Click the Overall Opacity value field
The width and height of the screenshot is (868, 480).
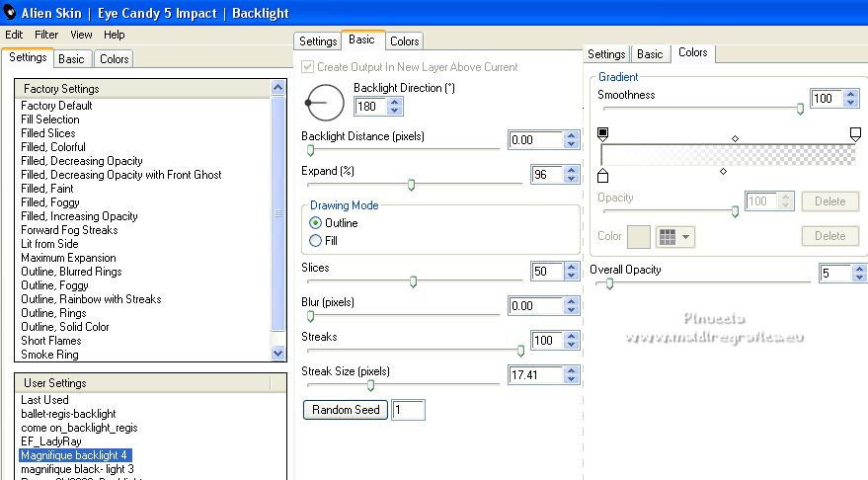point(835,273)
